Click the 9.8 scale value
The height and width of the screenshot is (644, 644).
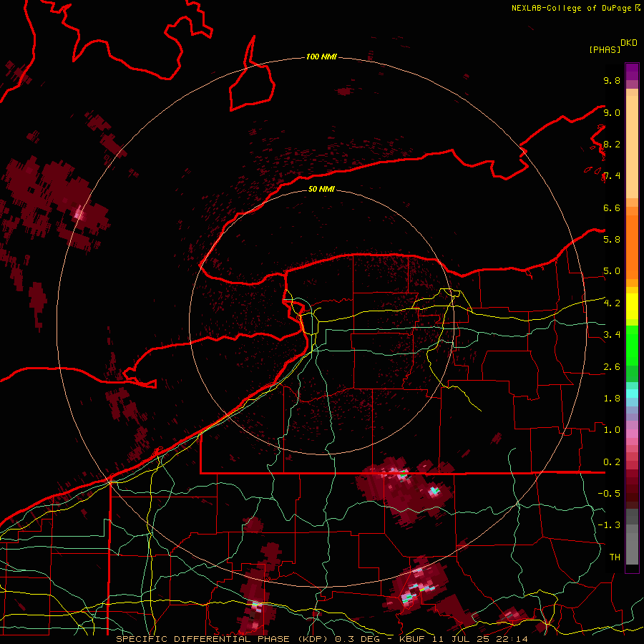612,80
